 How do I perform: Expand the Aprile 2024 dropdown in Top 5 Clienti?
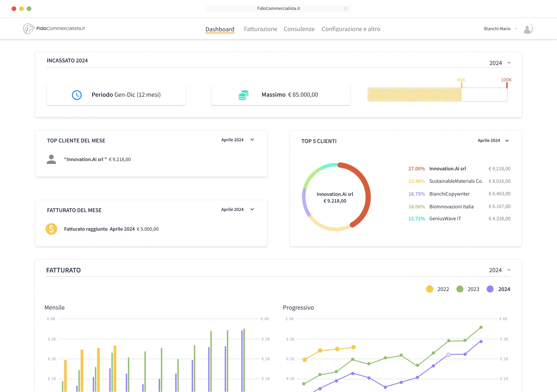pyautogui.click(x=493, y=140)
